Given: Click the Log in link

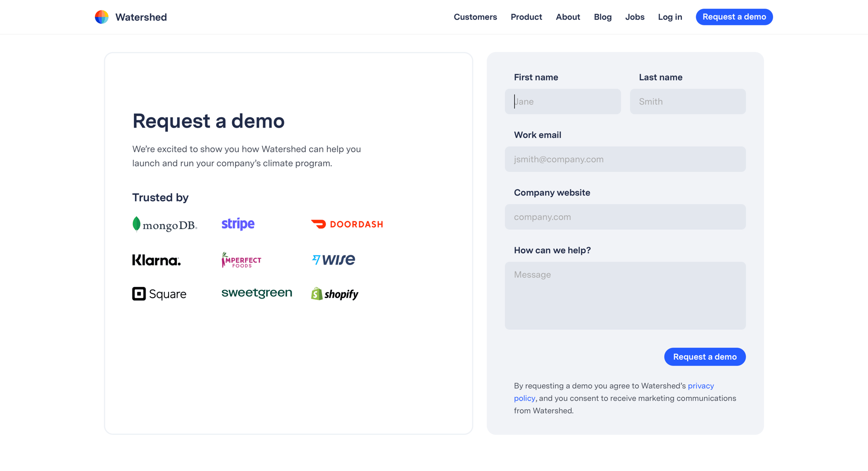Looking at the screenshot, I should [670, 17].
